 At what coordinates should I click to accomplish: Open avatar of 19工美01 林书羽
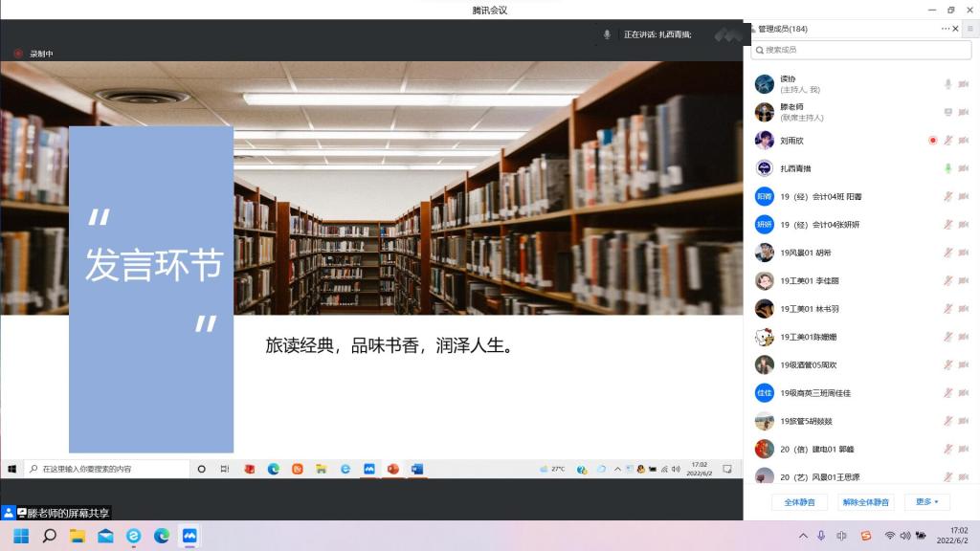765,309
